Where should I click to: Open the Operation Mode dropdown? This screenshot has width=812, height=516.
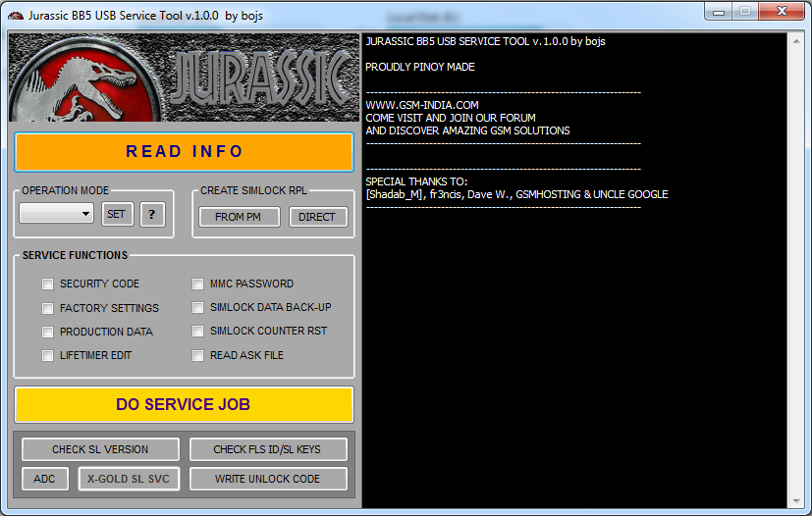tap(56, 213)
